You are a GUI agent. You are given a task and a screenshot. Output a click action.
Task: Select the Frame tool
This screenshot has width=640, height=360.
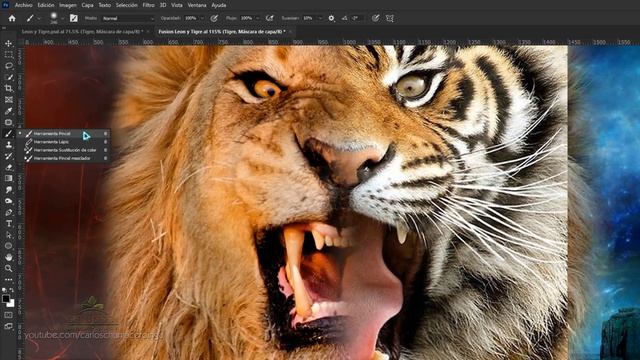click(9, 100)
